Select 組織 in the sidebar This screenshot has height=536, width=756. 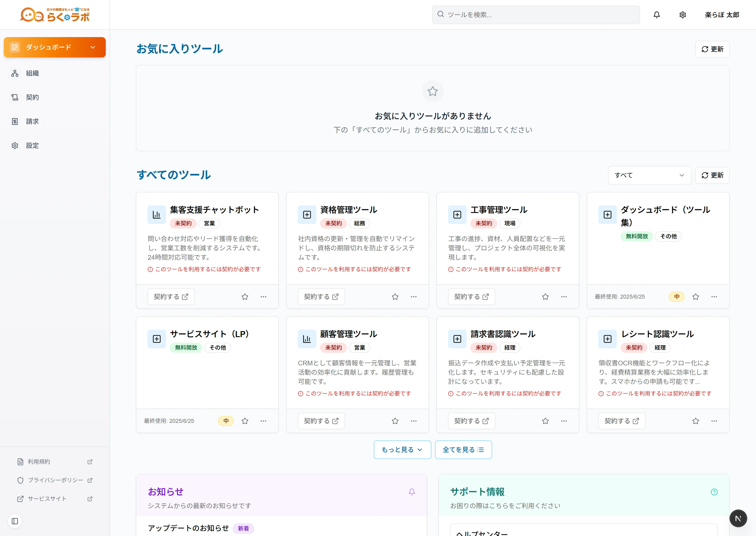click(x=32, y=73)
